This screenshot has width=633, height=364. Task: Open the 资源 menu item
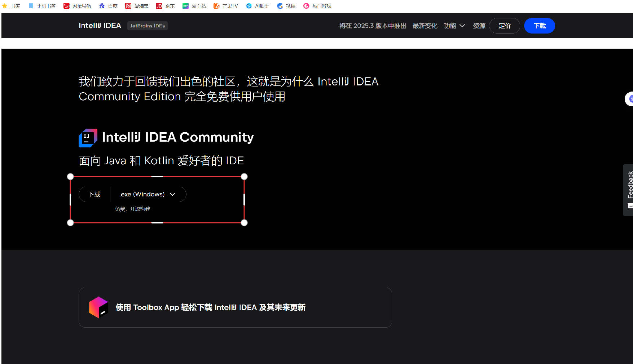[x=479, y=26]
